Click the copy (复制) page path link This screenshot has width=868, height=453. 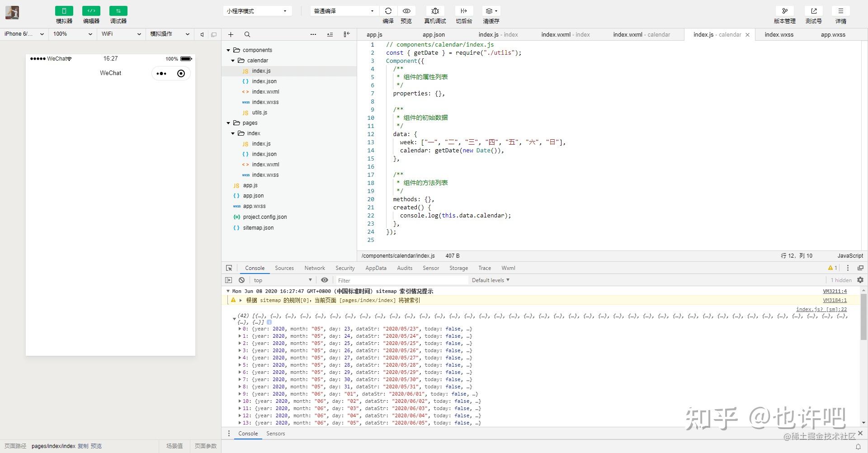click(83, 446)
